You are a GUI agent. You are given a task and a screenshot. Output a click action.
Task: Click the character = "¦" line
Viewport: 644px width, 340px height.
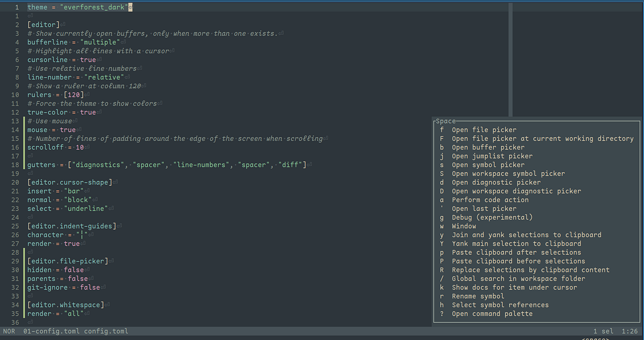[57, 235]
